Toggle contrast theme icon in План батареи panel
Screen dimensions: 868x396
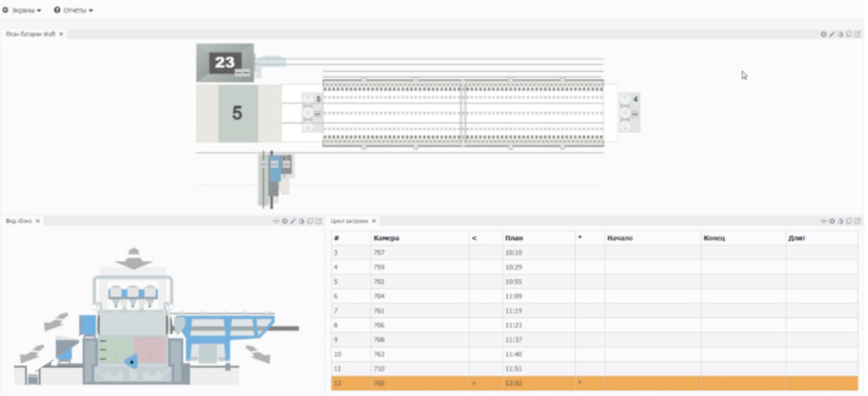840,34
